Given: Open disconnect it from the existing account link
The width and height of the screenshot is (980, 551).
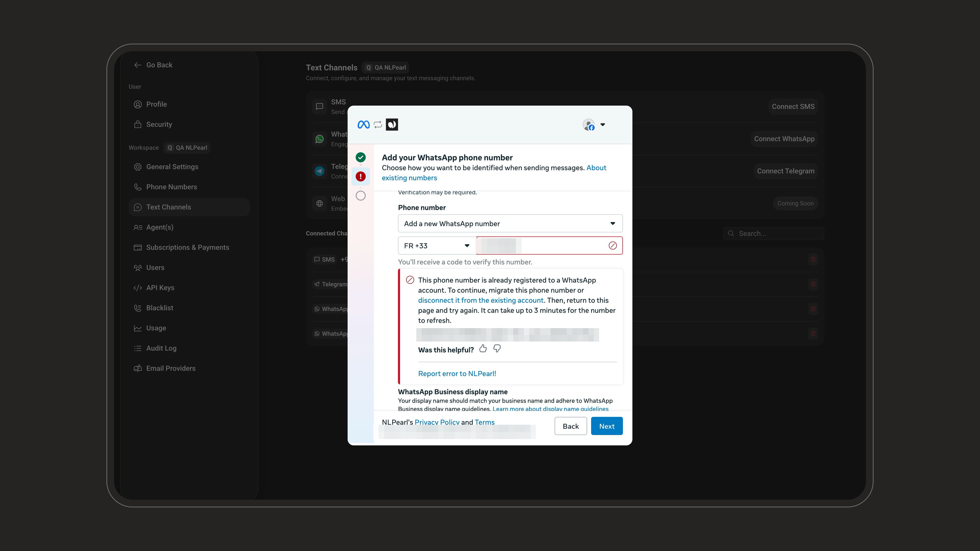Looking at the screenshot, I should (481, 300).
